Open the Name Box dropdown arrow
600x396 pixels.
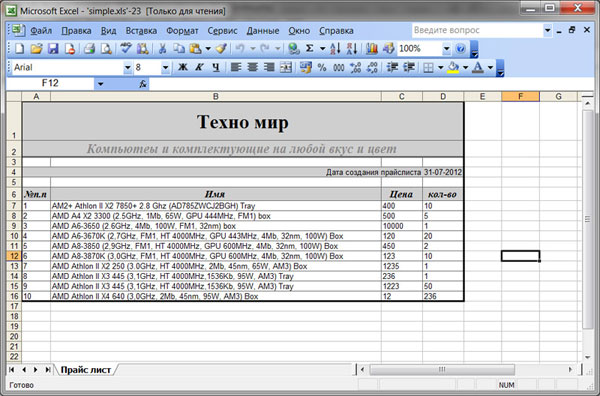(100, 84)
